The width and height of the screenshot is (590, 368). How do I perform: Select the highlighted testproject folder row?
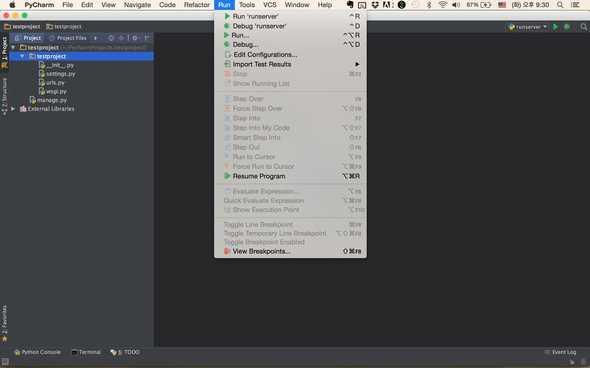tap(82, 56)
